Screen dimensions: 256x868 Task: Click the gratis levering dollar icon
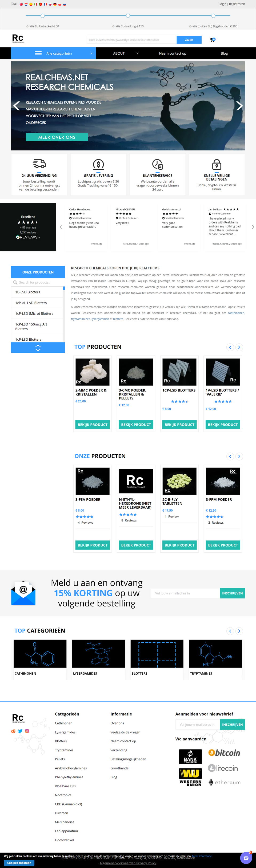(x=98, y=164)
